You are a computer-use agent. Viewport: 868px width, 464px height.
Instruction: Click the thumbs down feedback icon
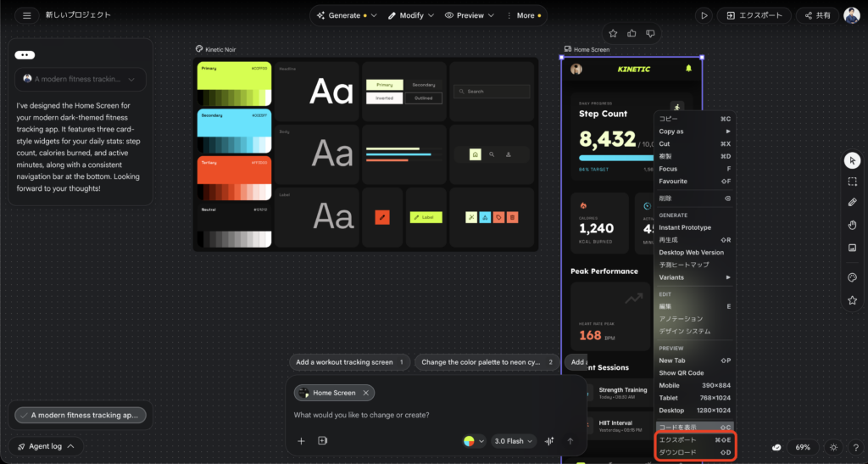pos(650,33)
